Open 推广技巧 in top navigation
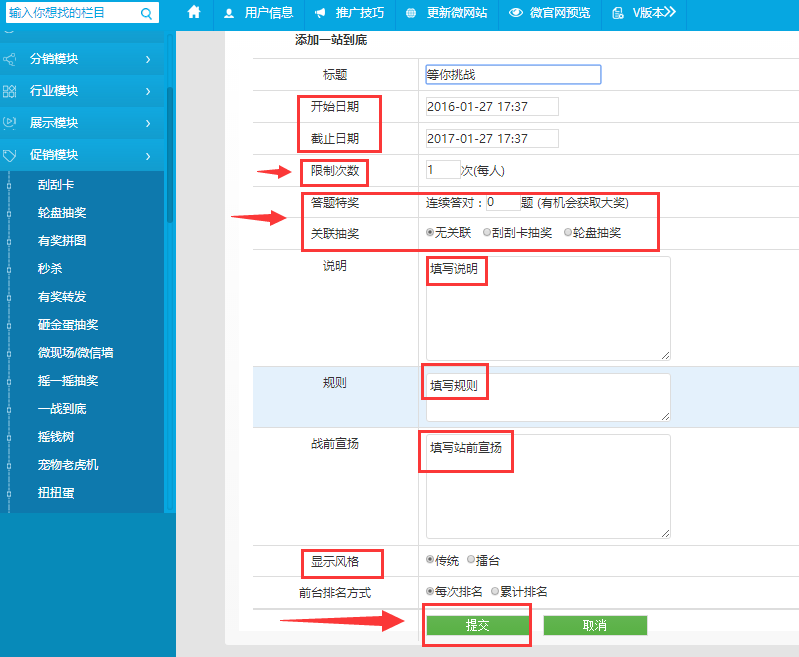The image size is (799, 657). click(x=360, y=13)
